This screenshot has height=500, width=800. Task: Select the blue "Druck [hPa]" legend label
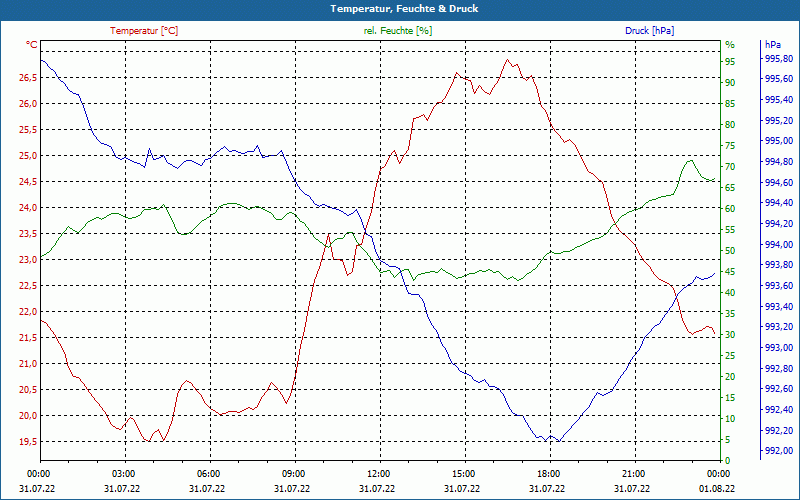click(x=649, y=31)
